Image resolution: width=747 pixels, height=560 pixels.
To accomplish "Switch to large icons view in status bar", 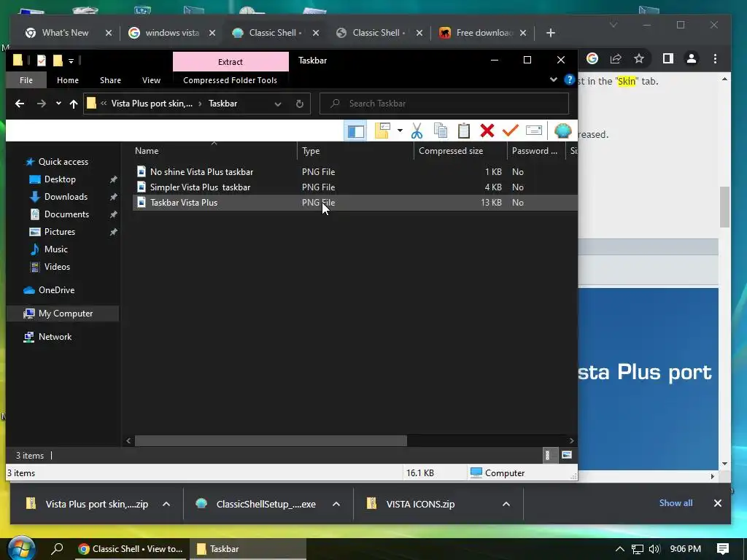I will pyautogui.click(x=566, y=455).
